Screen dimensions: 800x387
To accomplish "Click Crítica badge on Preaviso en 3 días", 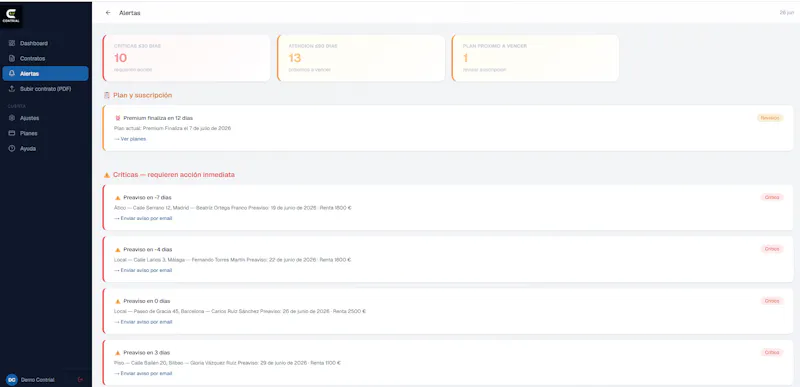I will [772, 352].
